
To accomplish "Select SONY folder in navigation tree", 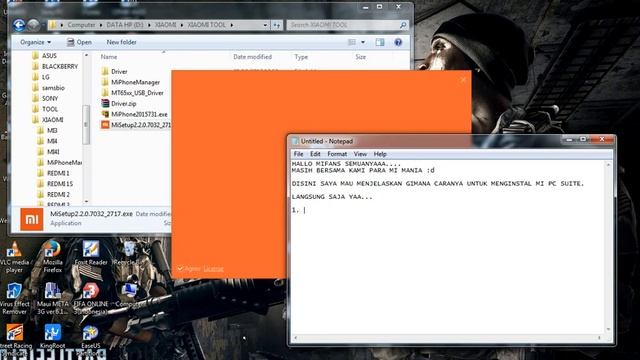I will pyautogui.click(x=45, y=98).
